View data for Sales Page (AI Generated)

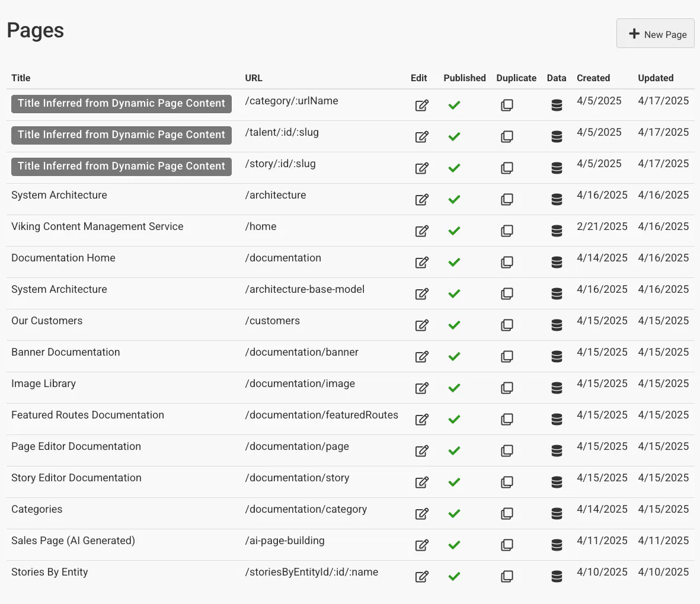(x=557, y=545)
